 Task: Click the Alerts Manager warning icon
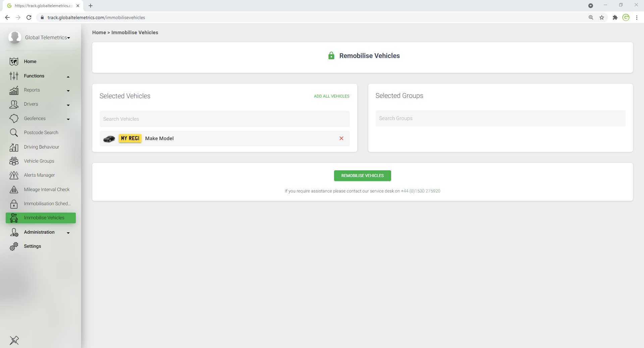click(x=14, y=175)
